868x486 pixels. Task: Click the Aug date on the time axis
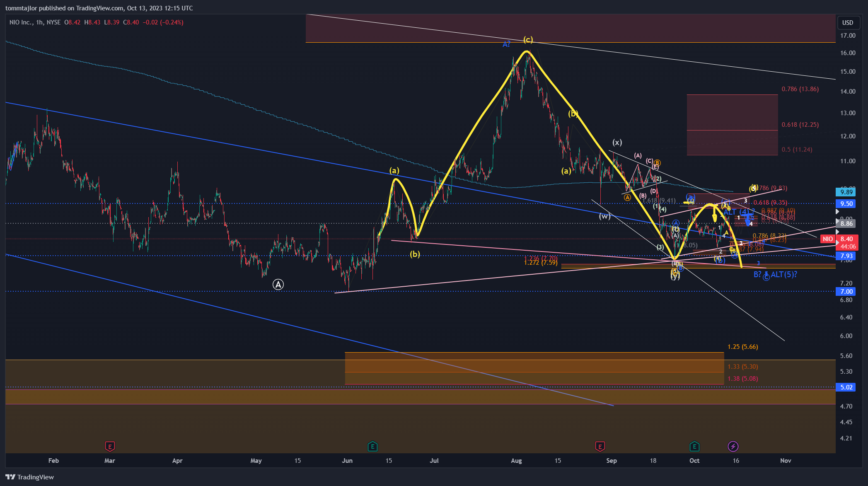[516, 461]
